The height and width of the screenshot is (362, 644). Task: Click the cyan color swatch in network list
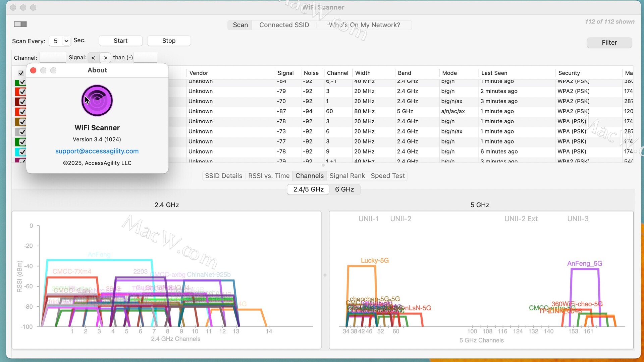click(17, 152)
